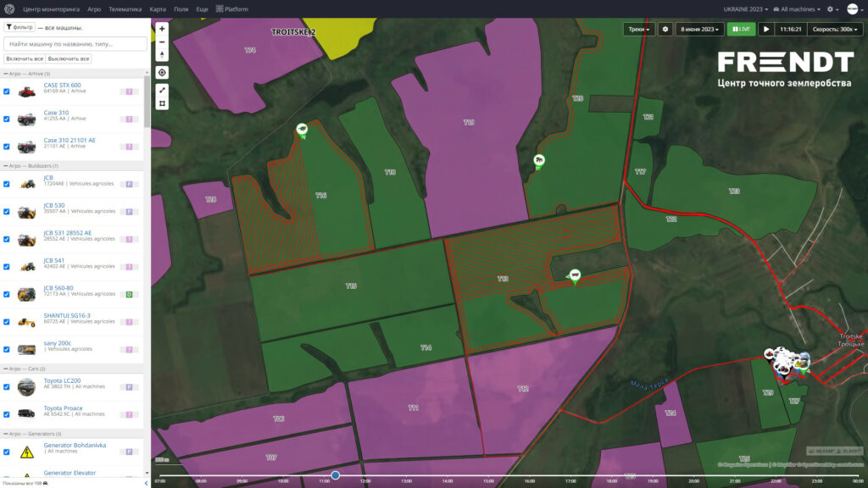
Task: Open the Еще menu
Action: point(202,8)
